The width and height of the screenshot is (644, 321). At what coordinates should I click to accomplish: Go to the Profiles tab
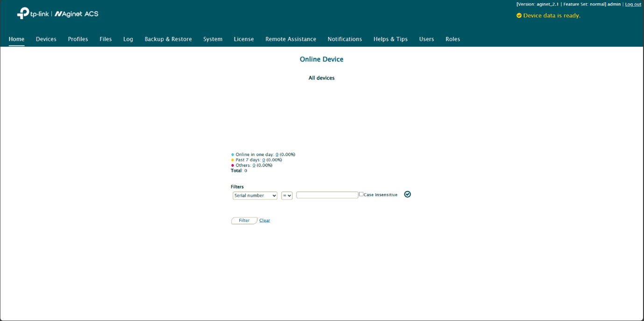pyautogui.click(x=78, y=39)
